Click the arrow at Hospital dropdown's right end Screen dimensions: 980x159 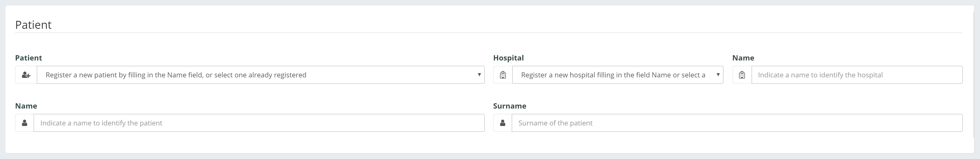tap(718, 74)
